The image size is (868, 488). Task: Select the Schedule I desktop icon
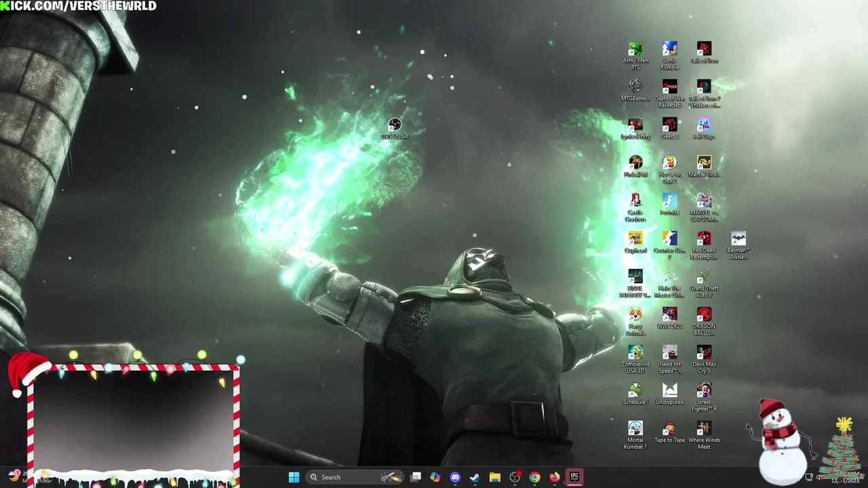click(x=635, y=394)
